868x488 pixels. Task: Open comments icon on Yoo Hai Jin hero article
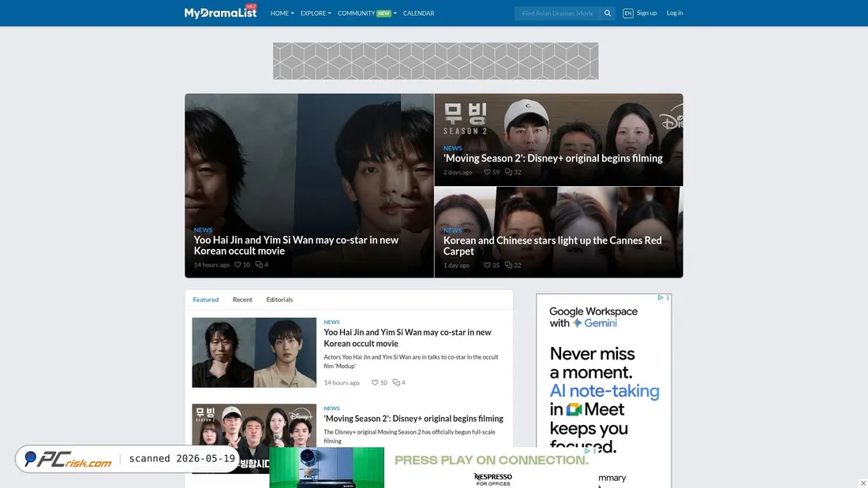click(259, 265)
